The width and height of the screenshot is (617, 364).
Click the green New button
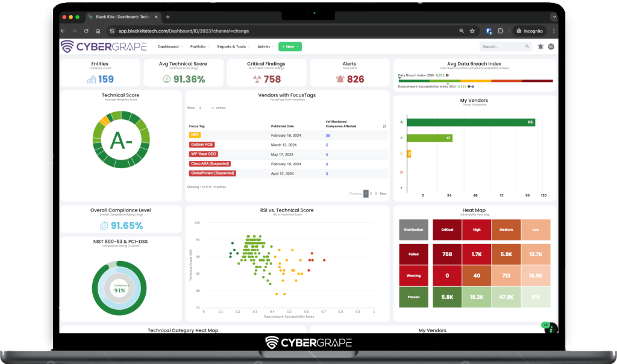tap(289, 46)
